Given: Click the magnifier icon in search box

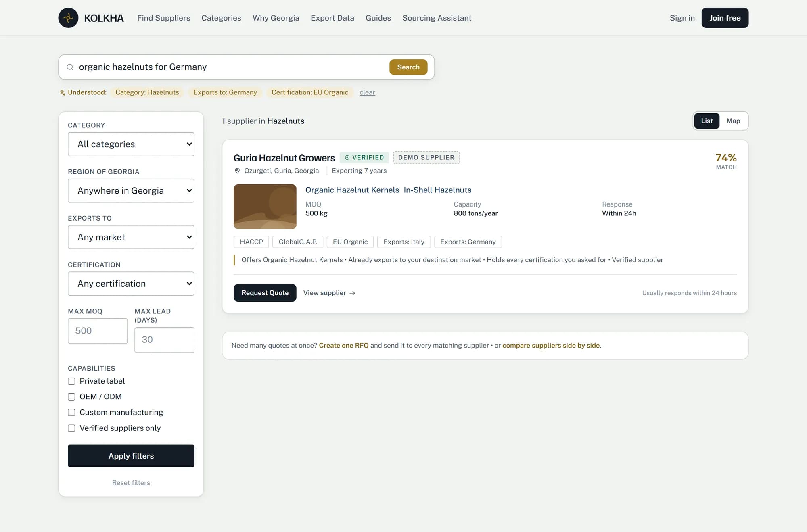Looking at the screenshot, I should click(70, 67).
